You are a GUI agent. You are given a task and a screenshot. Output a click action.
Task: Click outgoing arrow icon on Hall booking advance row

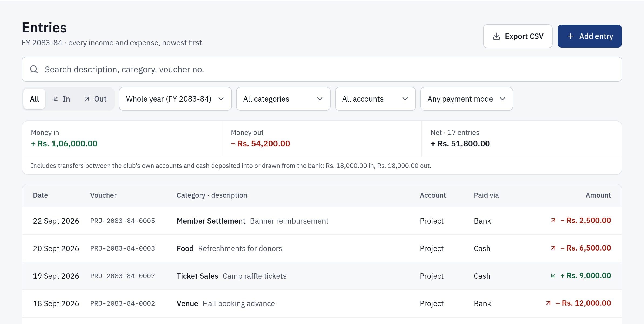[x=548, y=303]
